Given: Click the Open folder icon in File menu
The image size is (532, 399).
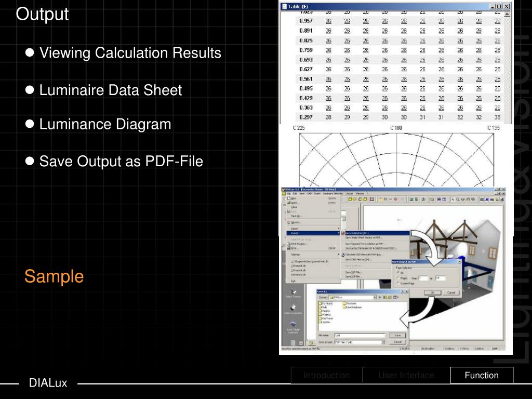Looking at the screenshot, I should (289, 203).
